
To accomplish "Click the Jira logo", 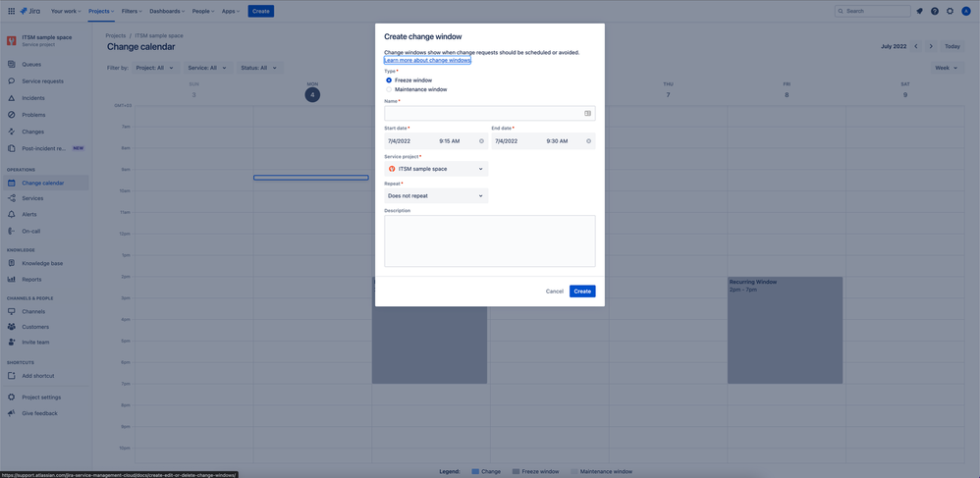I will [x=30, y=11].
